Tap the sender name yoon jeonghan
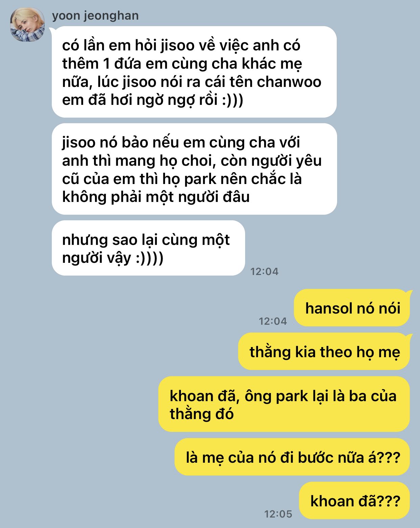 point(95,16)
